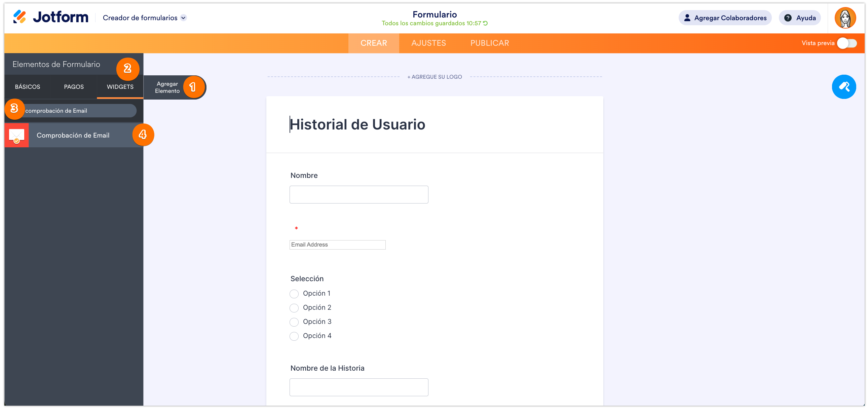Click the revision history icon beside saved time

point(486,23)
